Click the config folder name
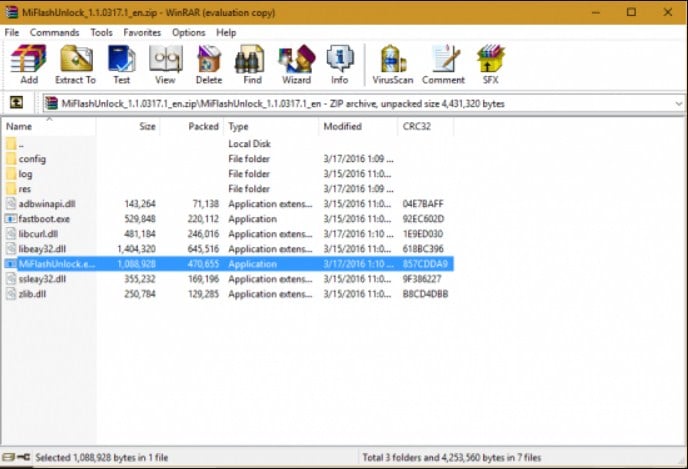The image size is (688, 469). point(32,159)
